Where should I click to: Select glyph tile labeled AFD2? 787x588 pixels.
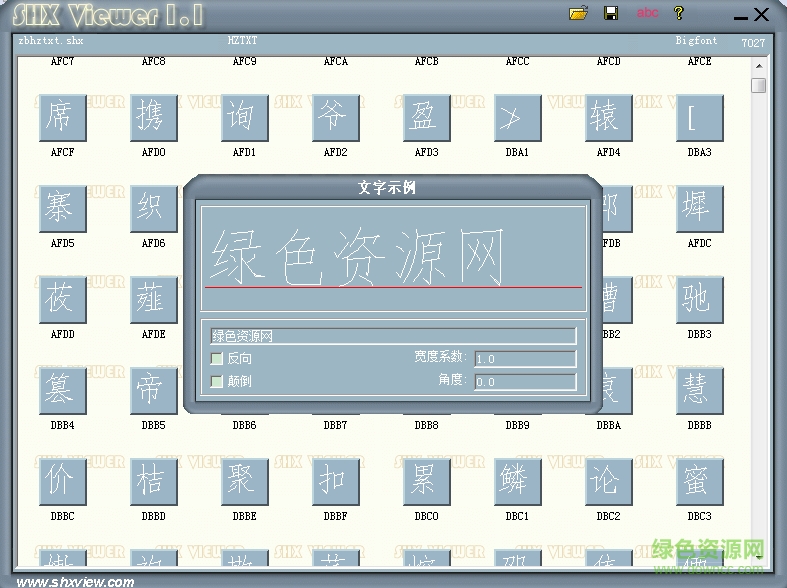click(x=335, y=118)
